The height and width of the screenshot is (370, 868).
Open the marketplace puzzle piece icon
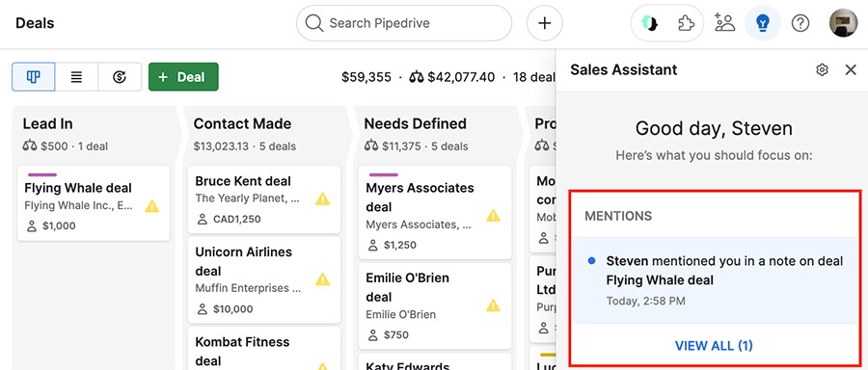click(x=686, y=23)
